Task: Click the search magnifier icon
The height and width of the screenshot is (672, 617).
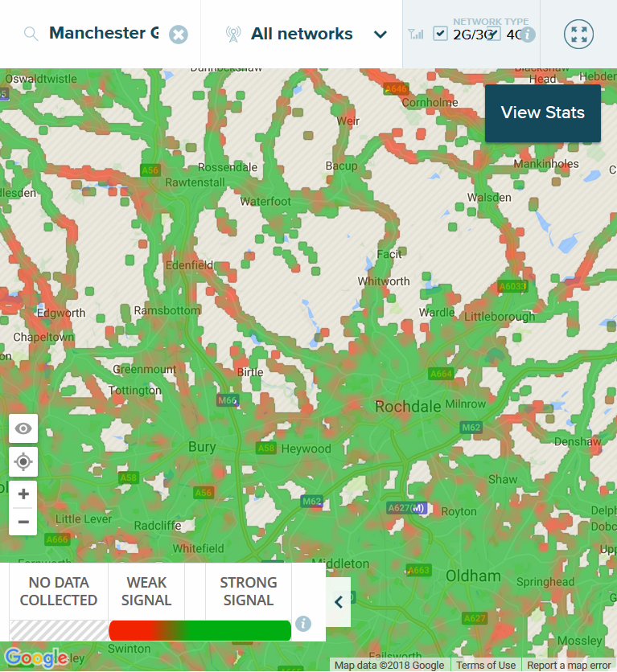Action: coord(31,34)
